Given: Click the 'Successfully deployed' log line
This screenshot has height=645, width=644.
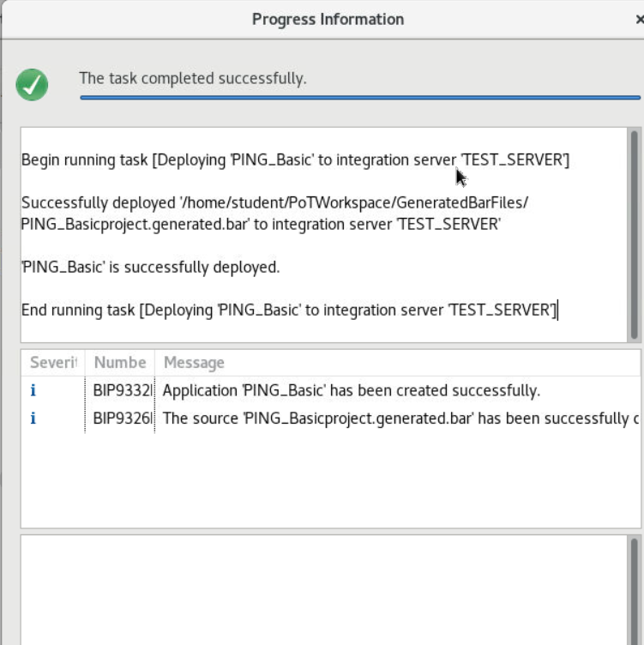Looking at the screenshot, I should pos(274,203).
